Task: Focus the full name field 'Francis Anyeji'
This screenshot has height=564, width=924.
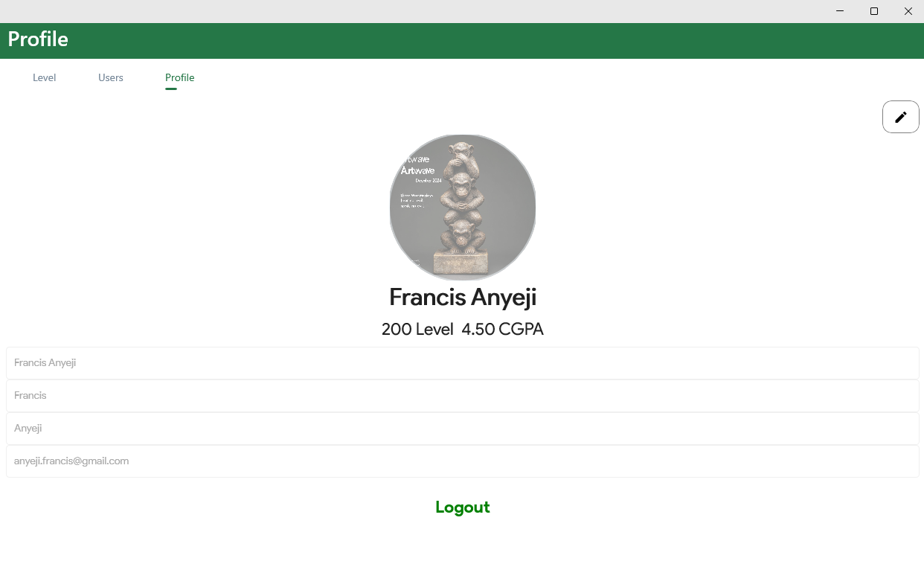Action: 462,363
